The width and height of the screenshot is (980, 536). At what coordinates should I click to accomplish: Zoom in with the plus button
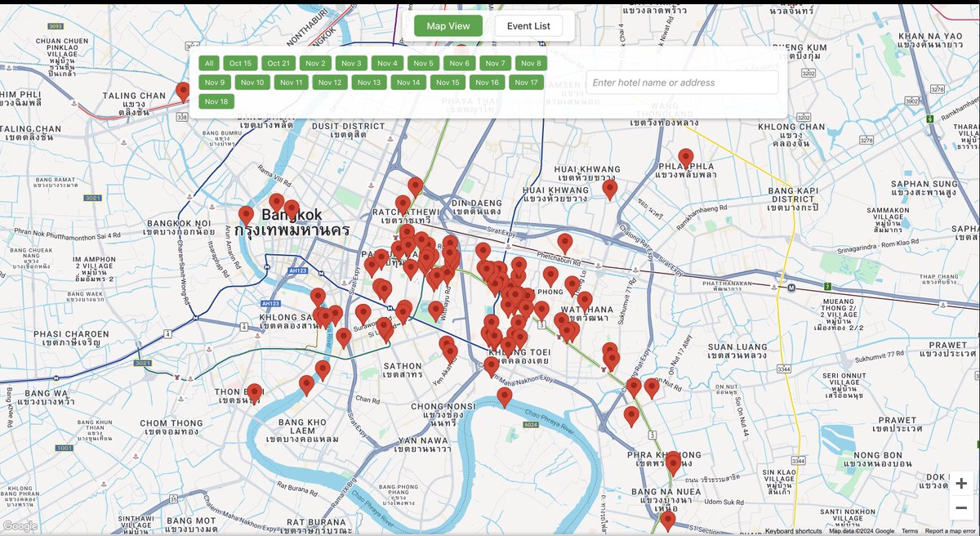pyautogui.click(x=960, y=483)
